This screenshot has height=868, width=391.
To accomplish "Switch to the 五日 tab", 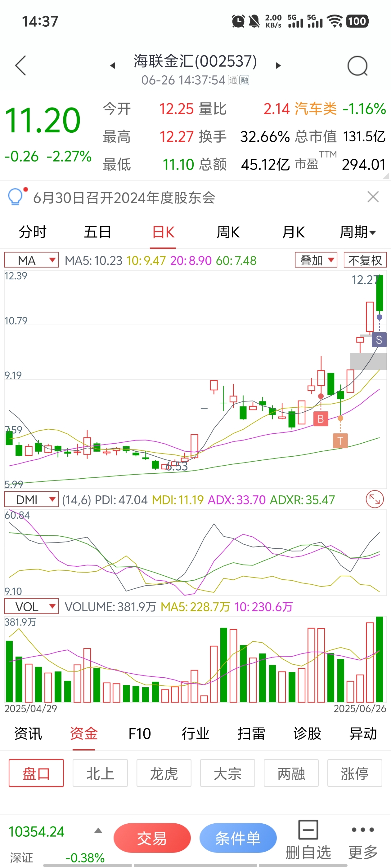I will [x=98, y=232].
